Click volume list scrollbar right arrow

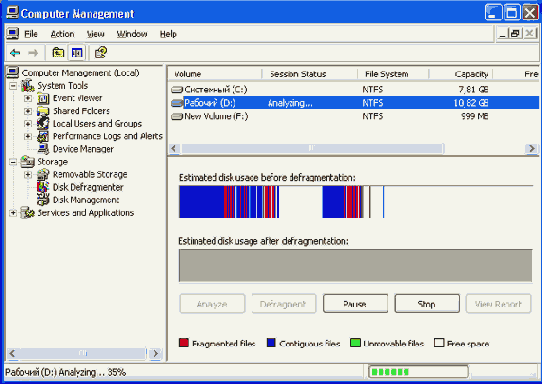click(532, 149)
